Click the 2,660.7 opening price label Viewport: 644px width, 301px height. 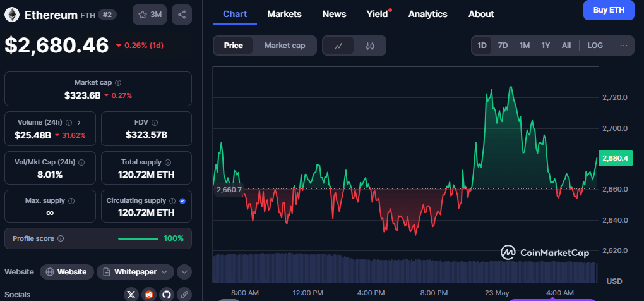(x=229, y=190)
